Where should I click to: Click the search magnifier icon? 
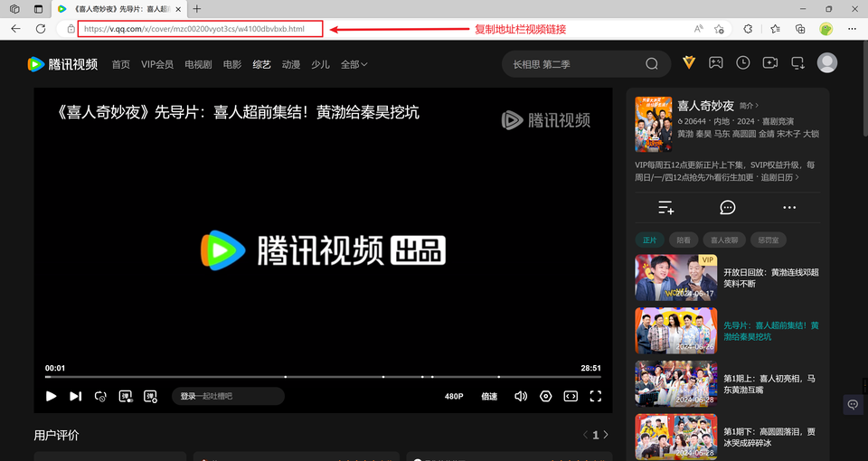pyautogui.click(x=652, y=64)
